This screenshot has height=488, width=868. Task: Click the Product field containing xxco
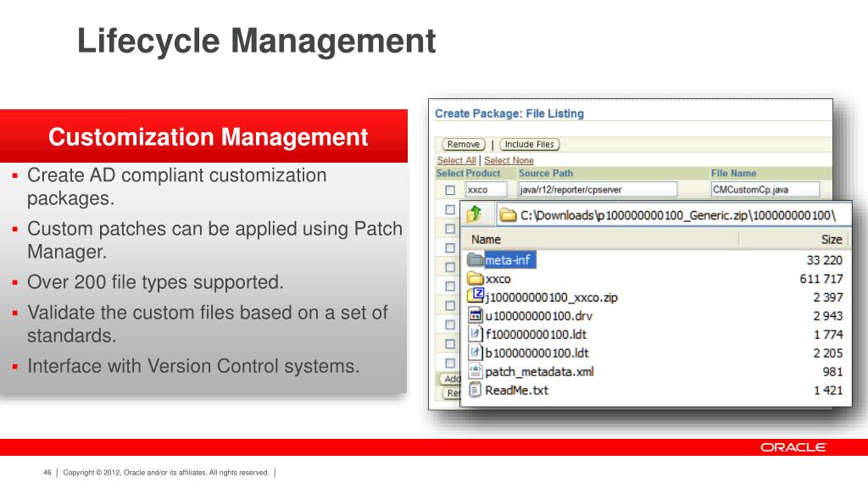486,189
